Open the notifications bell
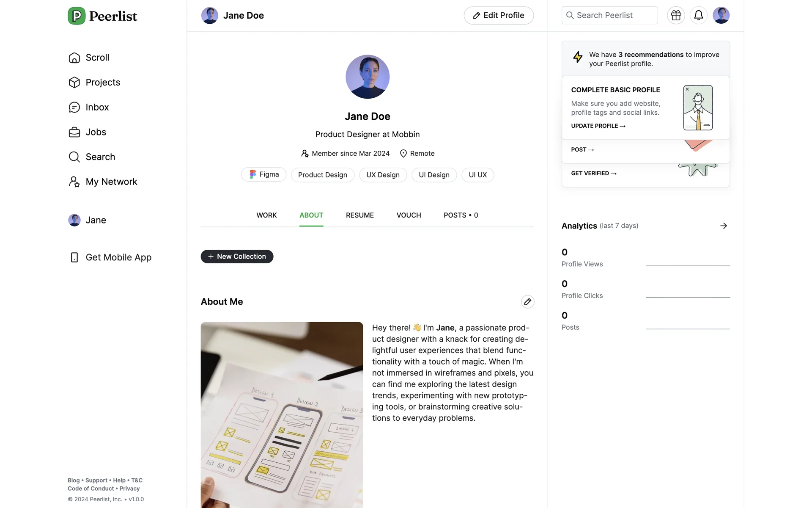The image size is (812, 508). tap(698, 15)
